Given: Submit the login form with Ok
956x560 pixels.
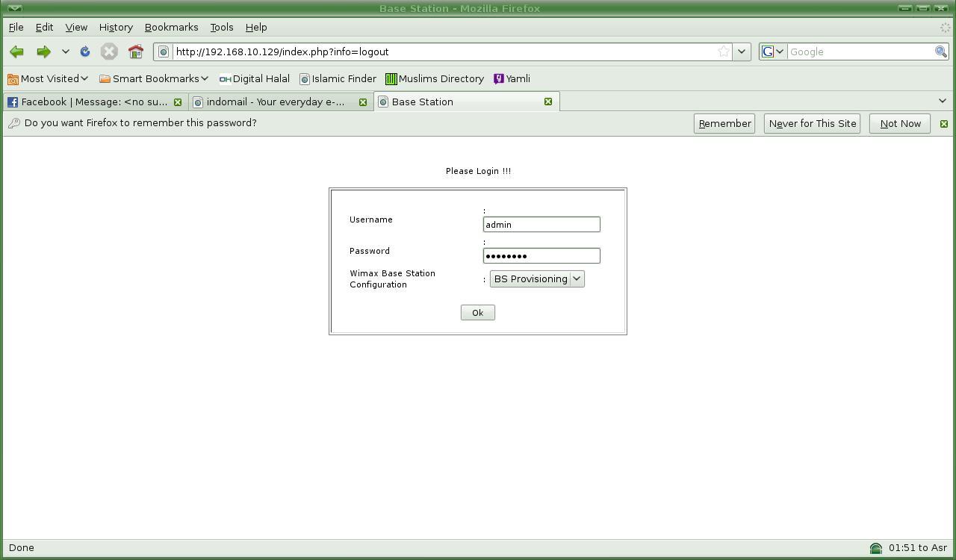Looking at the screenshot, I should point(478,313).
